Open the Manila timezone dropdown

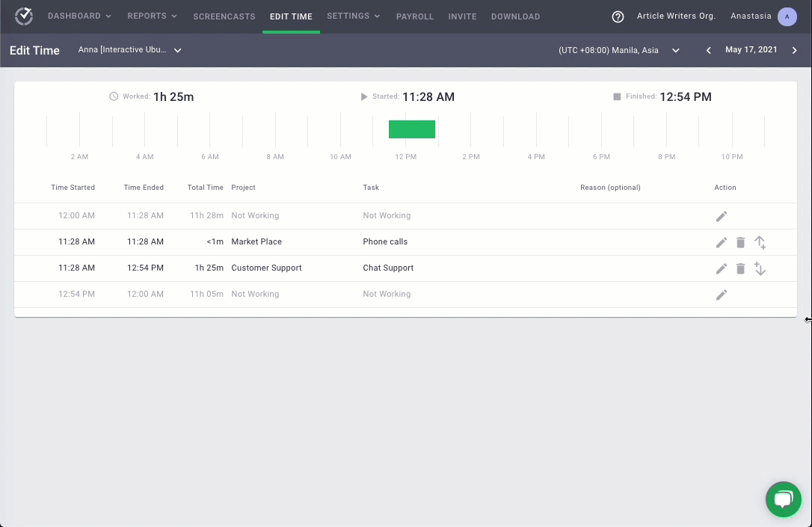point(619,50)
